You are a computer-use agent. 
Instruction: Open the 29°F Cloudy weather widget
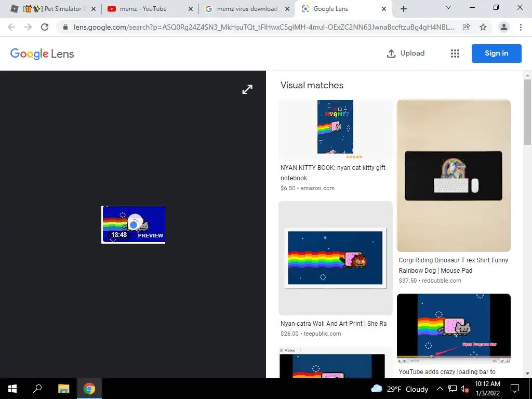400,389
